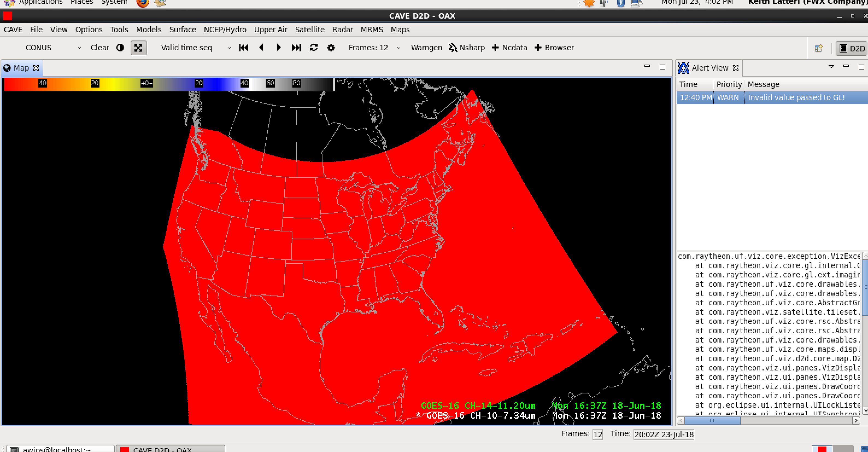Switch to the D2D perspective
Image resolution: width=868 pixels, height=452 pixels.
(852, 49)
